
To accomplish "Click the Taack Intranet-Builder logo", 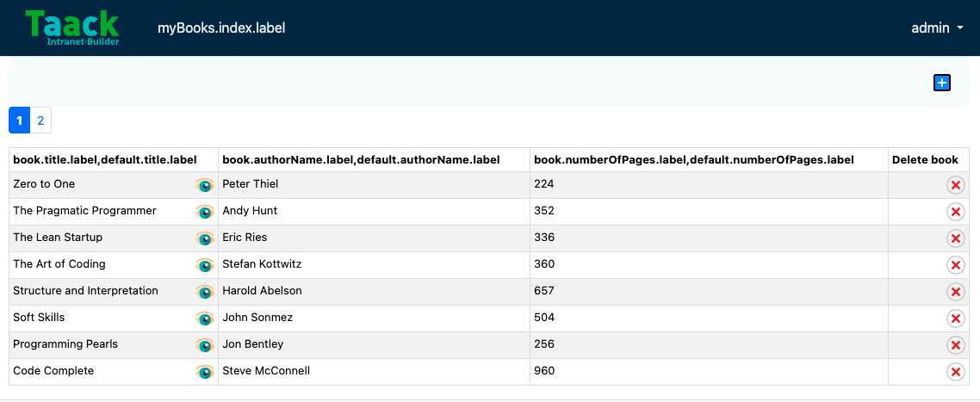I will coord(72,28).
